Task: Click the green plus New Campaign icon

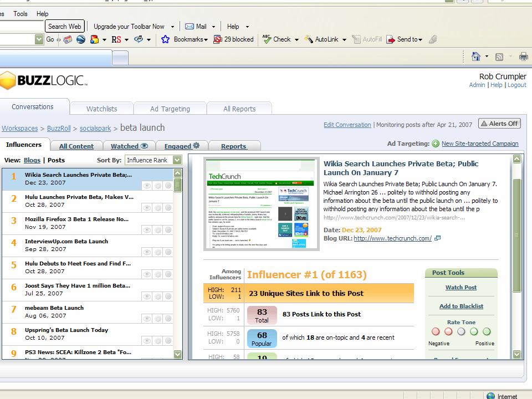Action: click(x=436, y=144)
